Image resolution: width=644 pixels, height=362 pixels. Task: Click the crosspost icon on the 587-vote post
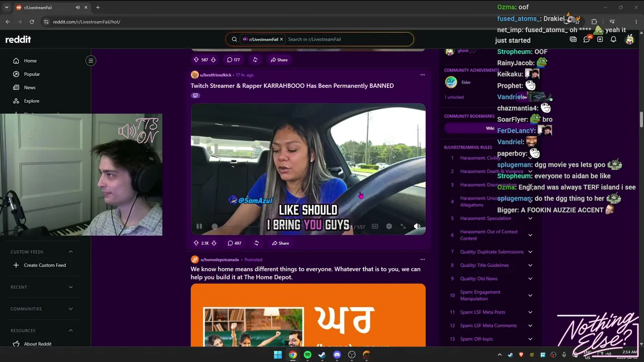(255, 60)
